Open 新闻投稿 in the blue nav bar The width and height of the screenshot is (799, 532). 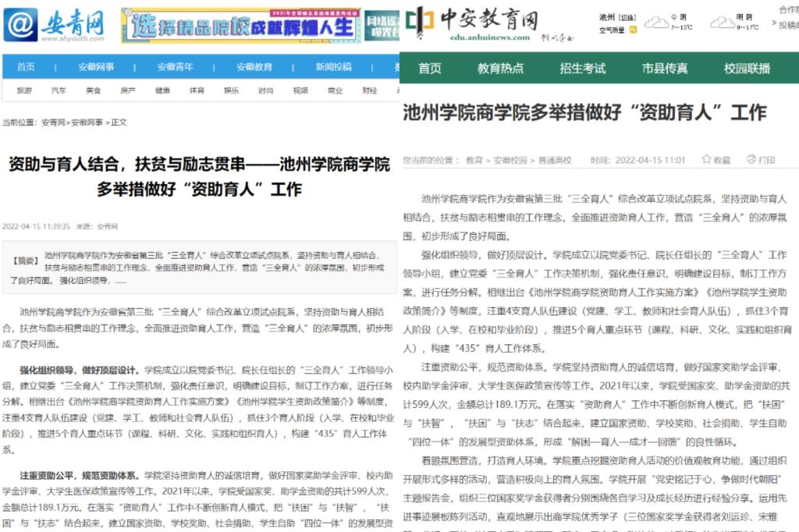[333, 67]
